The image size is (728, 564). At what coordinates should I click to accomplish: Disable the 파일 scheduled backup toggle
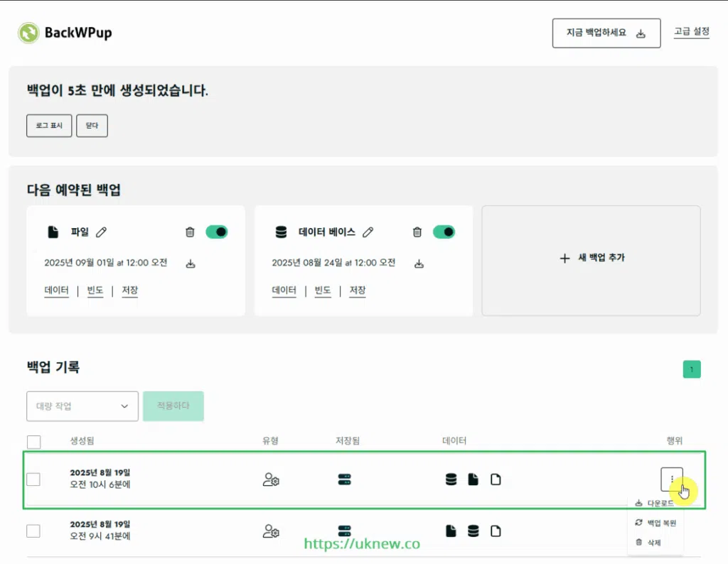218,232
